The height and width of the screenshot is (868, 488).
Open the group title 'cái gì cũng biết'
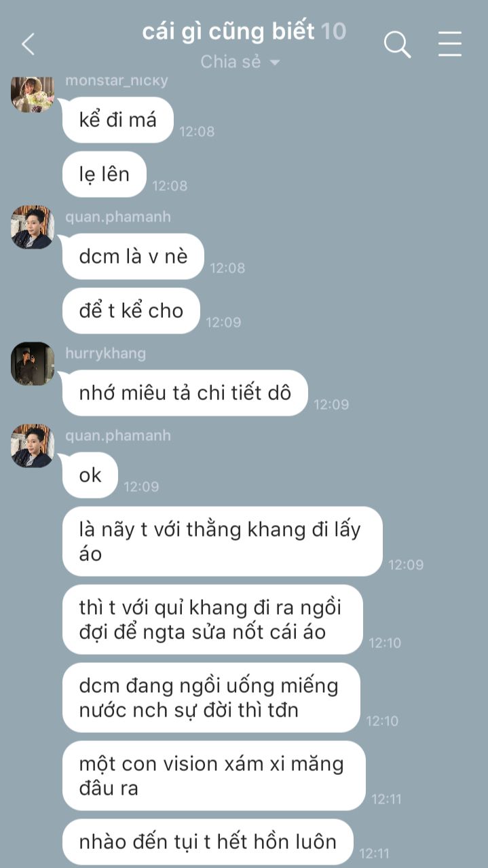[228, 31]
